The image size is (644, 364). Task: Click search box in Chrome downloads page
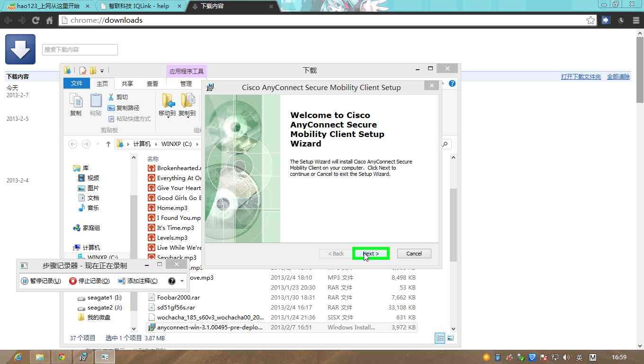(80, 49)
